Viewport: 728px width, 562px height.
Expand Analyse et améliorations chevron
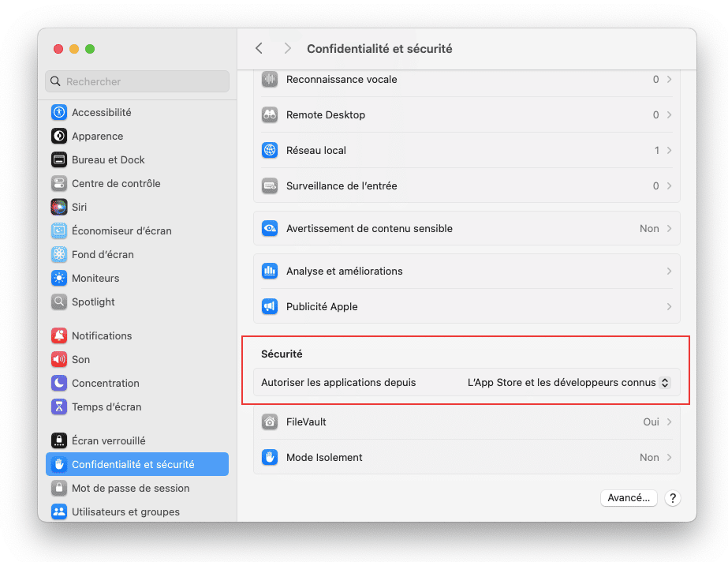pyautogui.click(x=669, y=272)
